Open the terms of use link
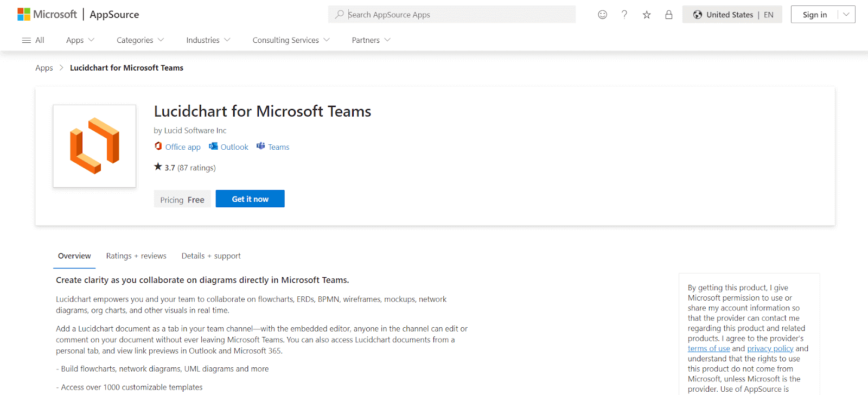Image resolution: width=868 pixels, height=395 pixels. tap(709, 349)
